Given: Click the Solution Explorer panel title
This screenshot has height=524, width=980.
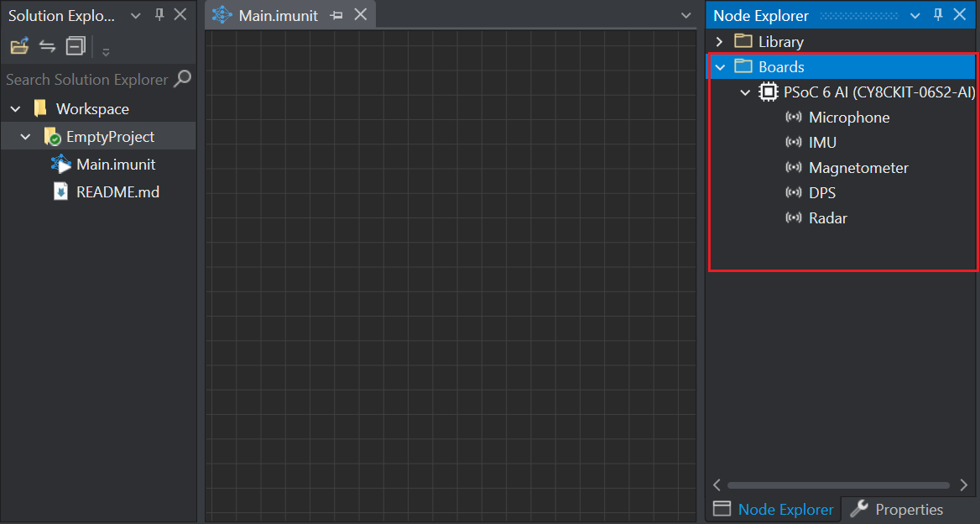Looking at the screenshot, I should (61, 16).
